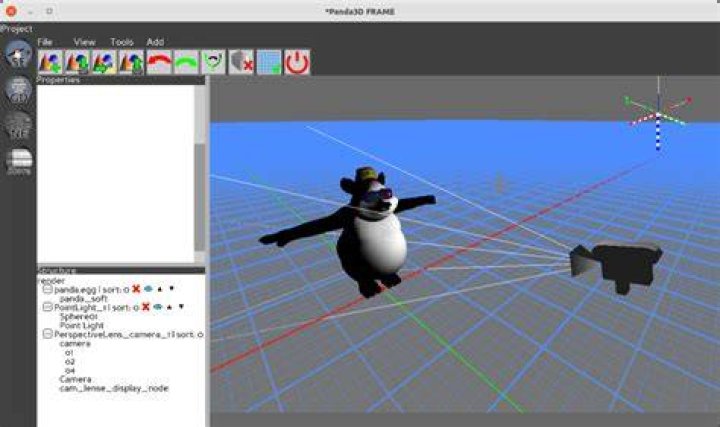Click the Properties panel scrollbar thumb
720x427 pixels.
pyautogui.click(x=199, y=197)
